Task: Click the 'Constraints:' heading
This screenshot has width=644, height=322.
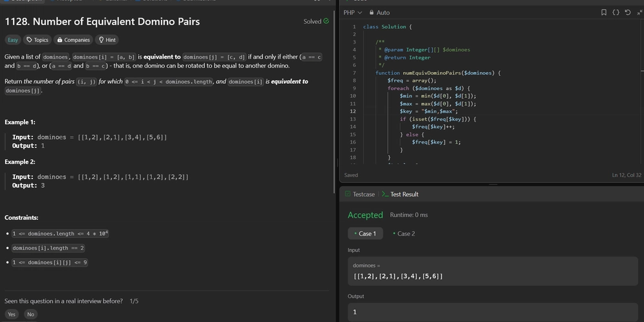Action: click(x=21, y=218)
